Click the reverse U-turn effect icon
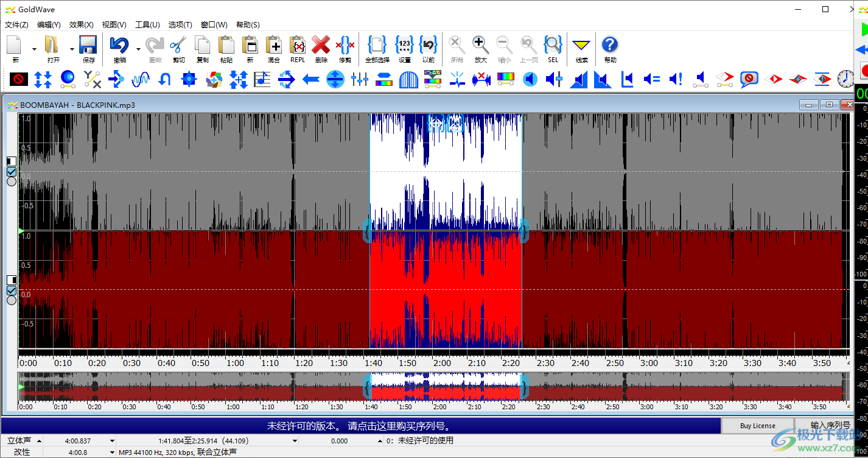Viewport: 868px width, 458px height. (x=165, y=79)
